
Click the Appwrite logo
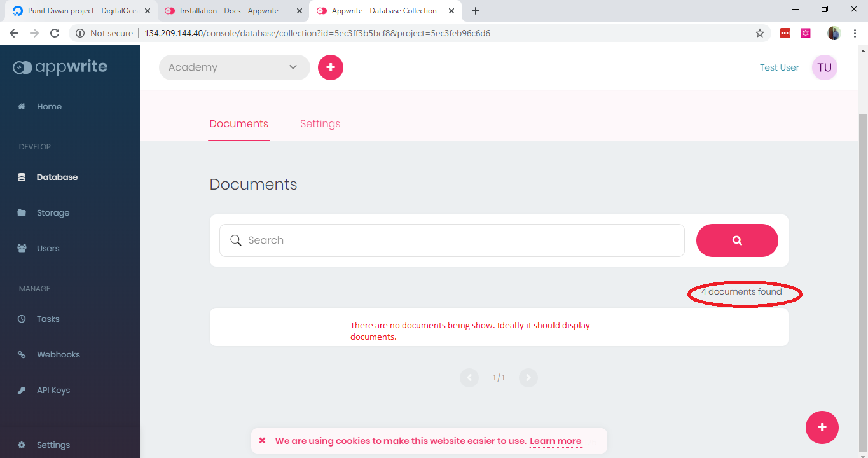coord(59,67)
